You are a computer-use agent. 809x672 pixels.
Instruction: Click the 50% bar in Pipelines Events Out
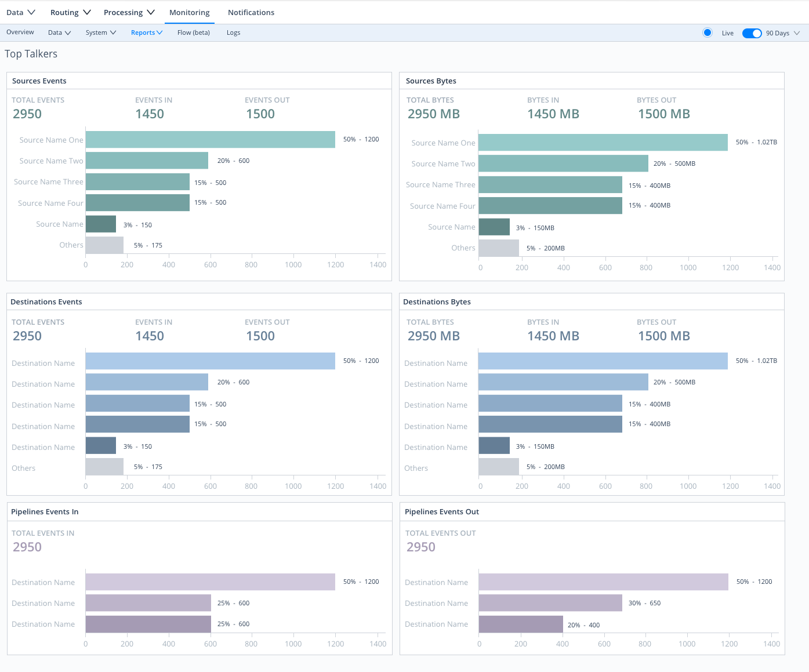pyautogui.click(x=603, y=582)
